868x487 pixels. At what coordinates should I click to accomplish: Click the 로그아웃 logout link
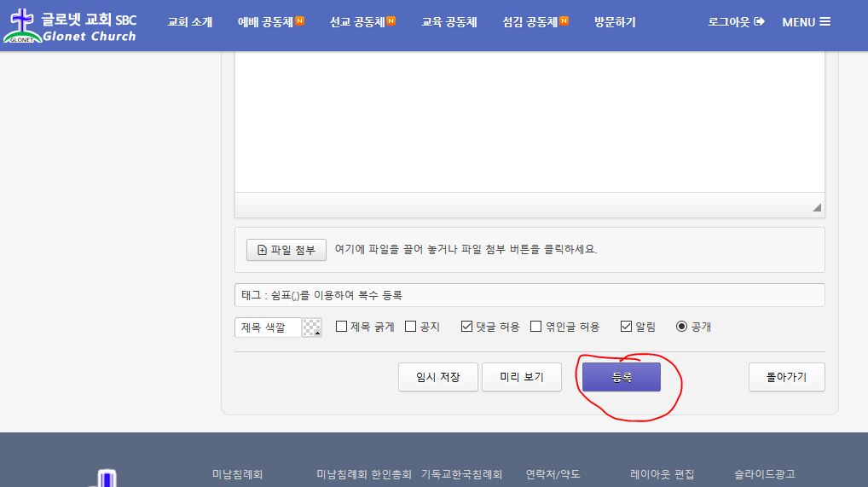[736, 22]
